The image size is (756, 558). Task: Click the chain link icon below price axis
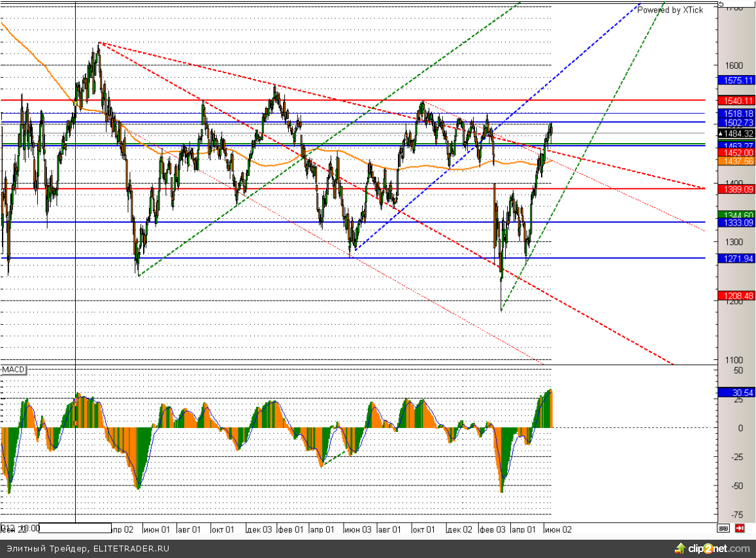(x=723, y=529)
